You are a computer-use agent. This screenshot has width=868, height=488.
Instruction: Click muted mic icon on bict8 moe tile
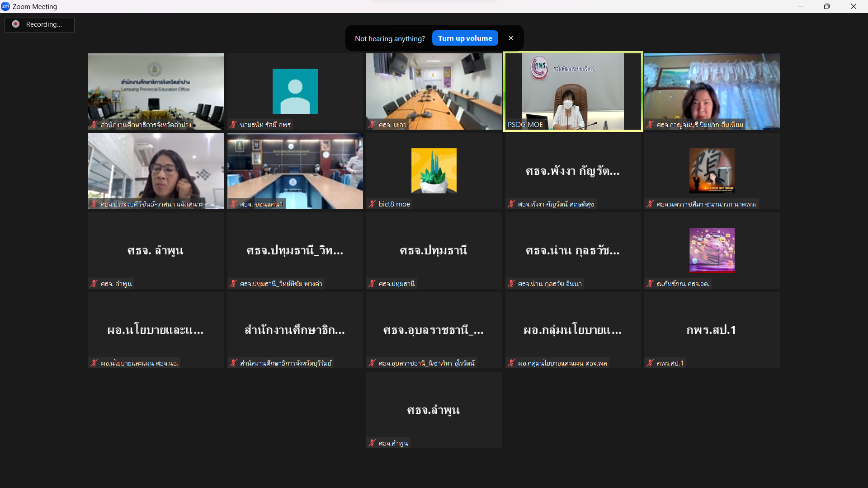pyautogui.click(x=372, y=204)
